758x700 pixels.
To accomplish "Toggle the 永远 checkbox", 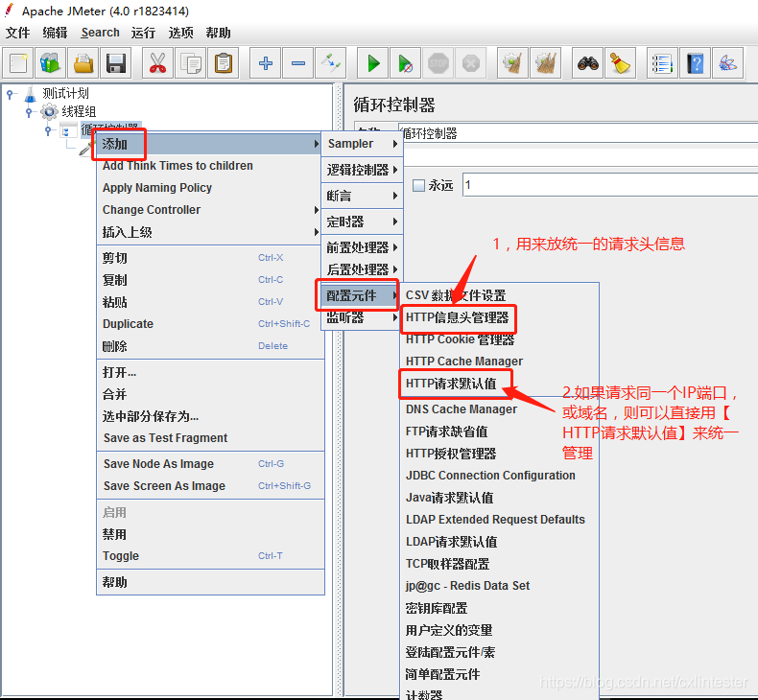I will 418,185.
